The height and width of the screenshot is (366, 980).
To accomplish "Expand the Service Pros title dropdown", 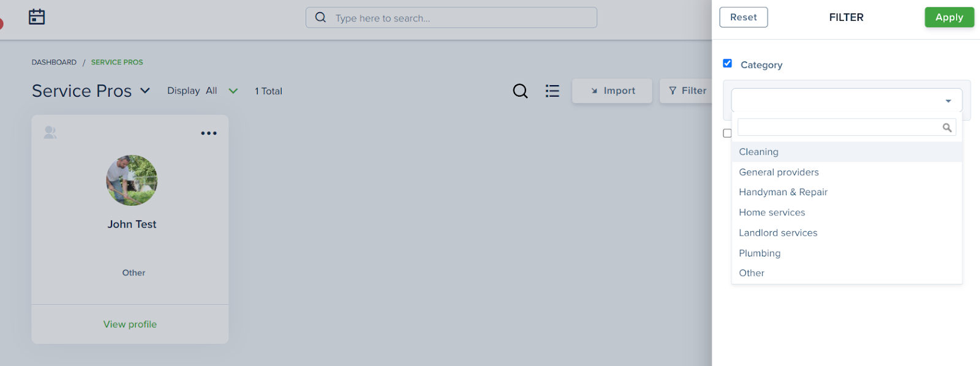I will pos(145,91).
